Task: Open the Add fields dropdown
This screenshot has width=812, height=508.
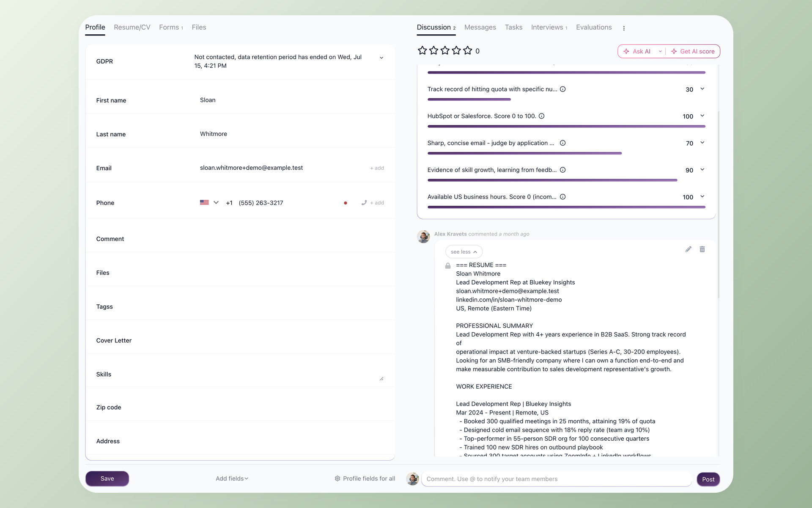Action: [x=232, y=479]
